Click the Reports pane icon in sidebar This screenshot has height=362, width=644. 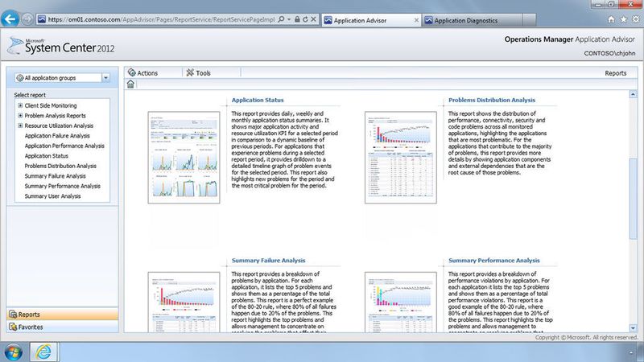(13, 315)
